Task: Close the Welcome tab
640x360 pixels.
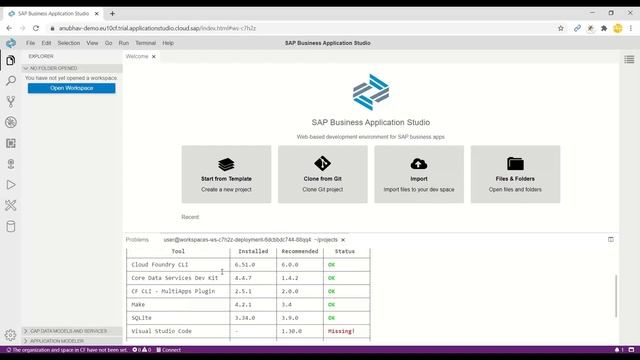Action: tap(154, 57)
